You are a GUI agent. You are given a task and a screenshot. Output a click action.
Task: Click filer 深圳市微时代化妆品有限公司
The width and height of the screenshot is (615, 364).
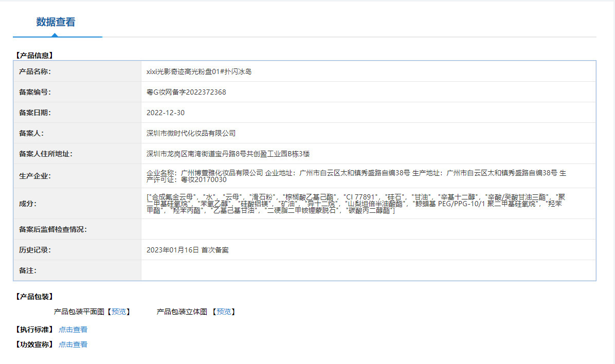tap(191, 133)
